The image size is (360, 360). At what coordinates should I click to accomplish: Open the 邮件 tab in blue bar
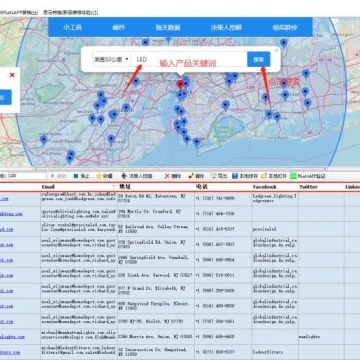point(119,27)
